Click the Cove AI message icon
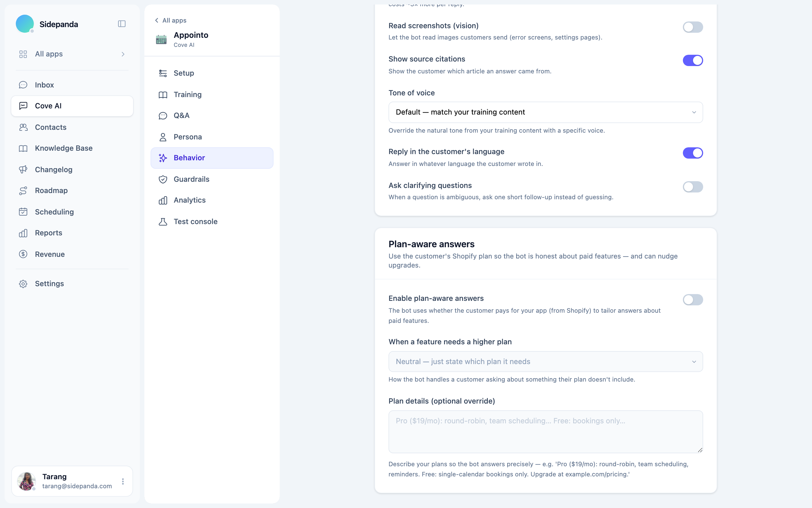This screenshot has width=812, height=508. click(23, 106)
